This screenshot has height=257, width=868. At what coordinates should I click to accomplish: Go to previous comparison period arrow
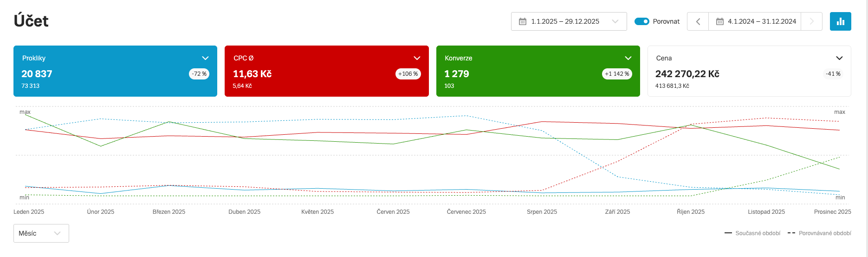point(698,21)
